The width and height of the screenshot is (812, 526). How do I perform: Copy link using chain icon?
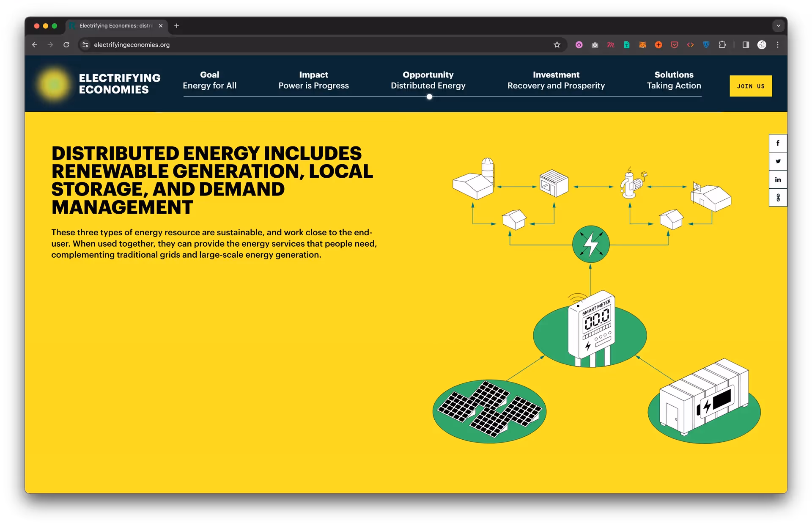pyautogui.click(x=778, y=198)
